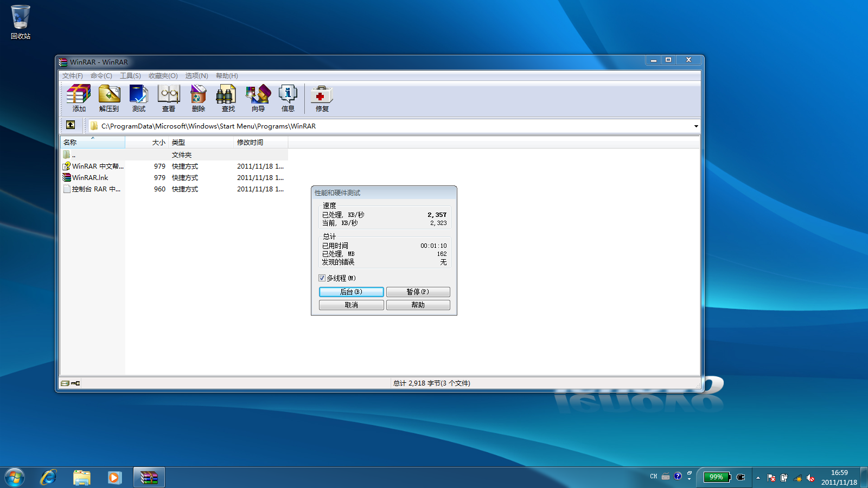Viewport: 868px width, 488px height.
Task: Select the WinRAR.lnk file row
Action: [174, 178]
